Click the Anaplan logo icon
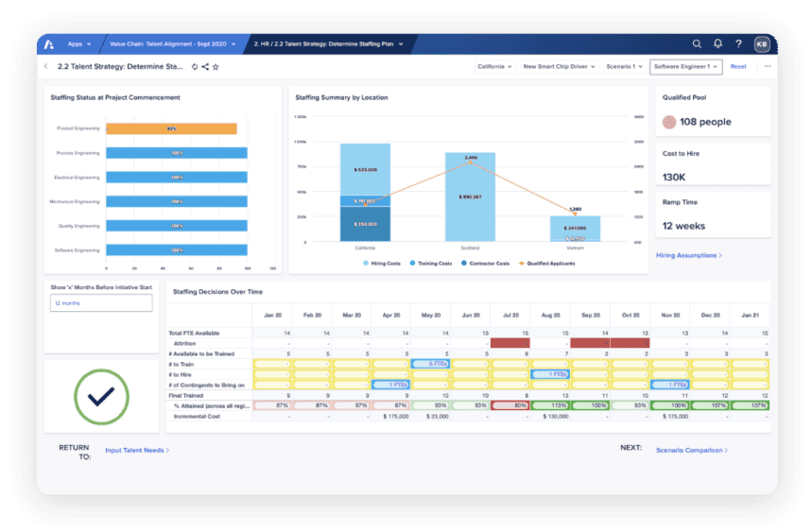Viewport: 812px width, 532px height. [x=49, y=44]
